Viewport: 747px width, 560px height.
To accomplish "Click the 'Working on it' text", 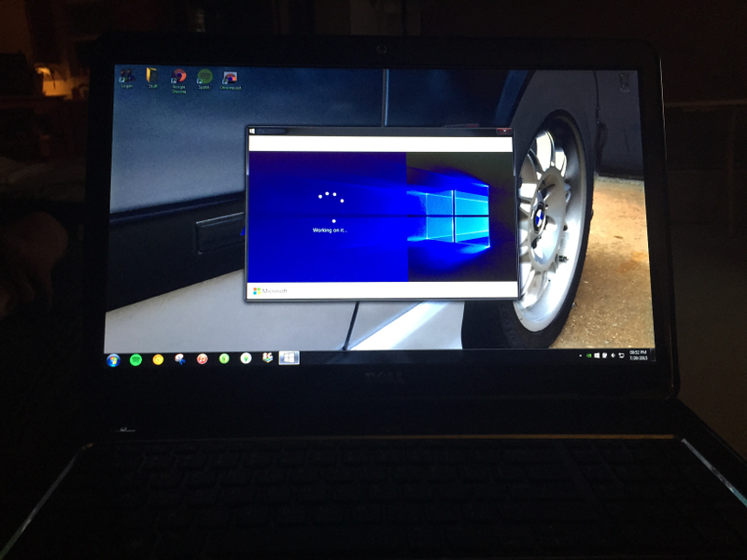I will [x=330, y=231].
